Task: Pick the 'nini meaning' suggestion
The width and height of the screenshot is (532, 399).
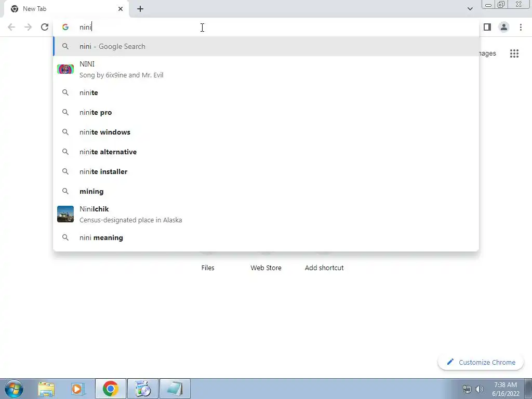Action: point(266,237)
